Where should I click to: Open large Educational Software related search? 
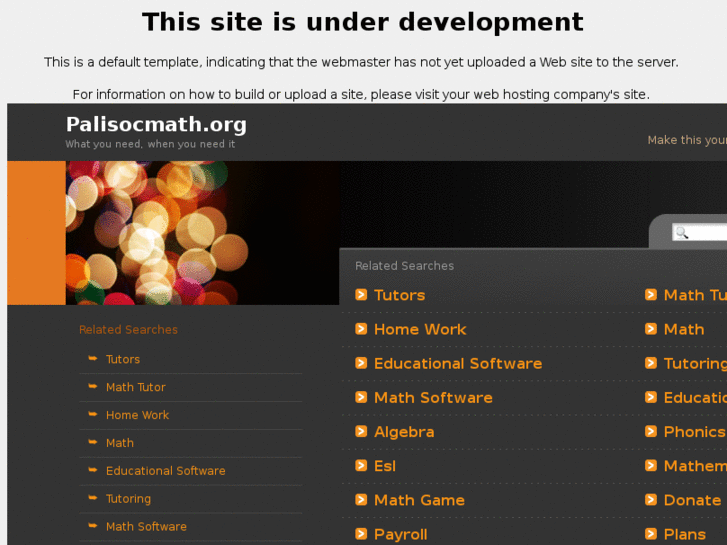pyautogui.click(x=458, y=364)
